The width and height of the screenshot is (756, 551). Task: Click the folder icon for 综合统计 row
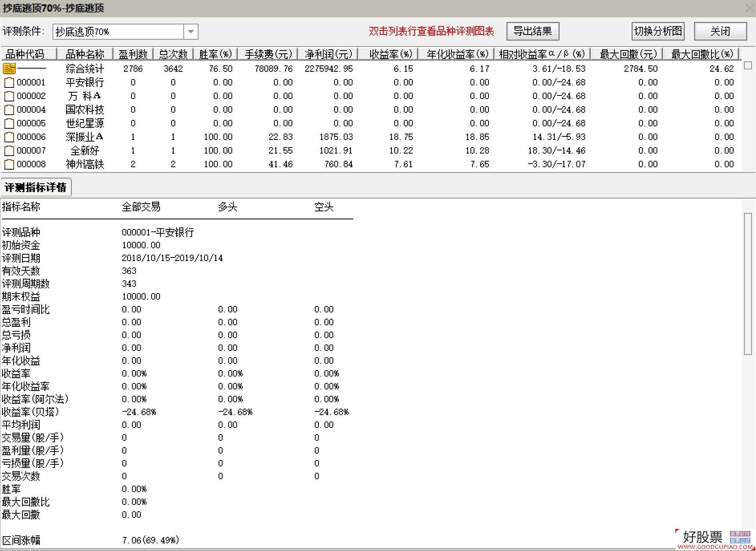9,69
